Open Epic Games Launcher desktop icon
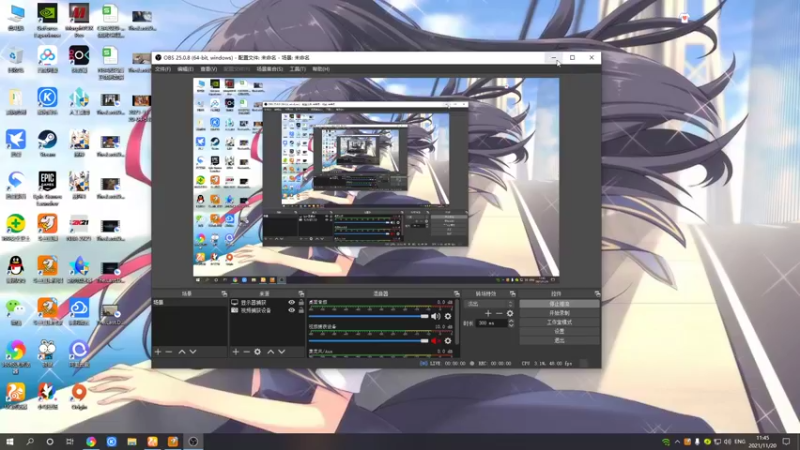 pos(47,188)
